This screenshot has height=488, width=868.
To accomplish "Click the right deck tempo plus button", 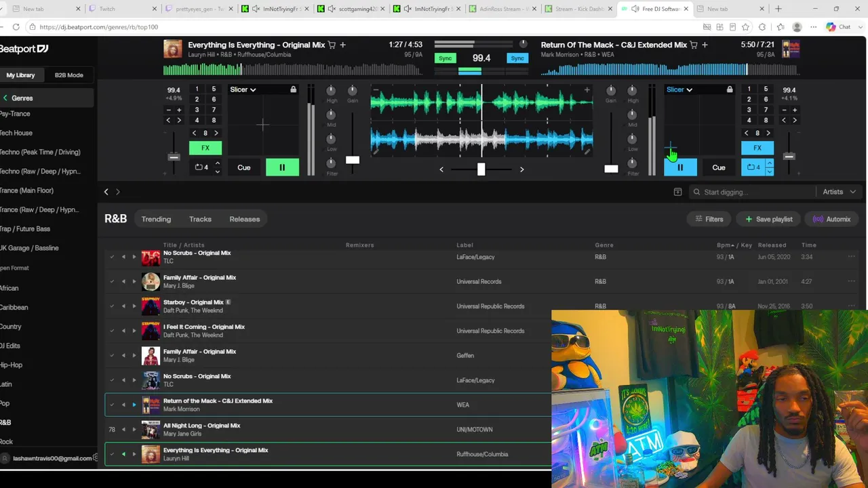I will click(x=795, y=110).
